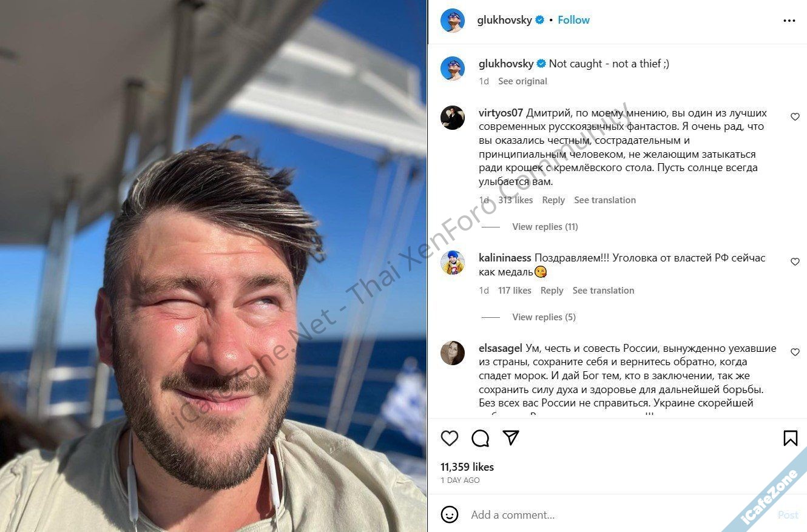The image size is (807, 532).
Task: Show original caption via See original
Action: (x=522, y=81)
